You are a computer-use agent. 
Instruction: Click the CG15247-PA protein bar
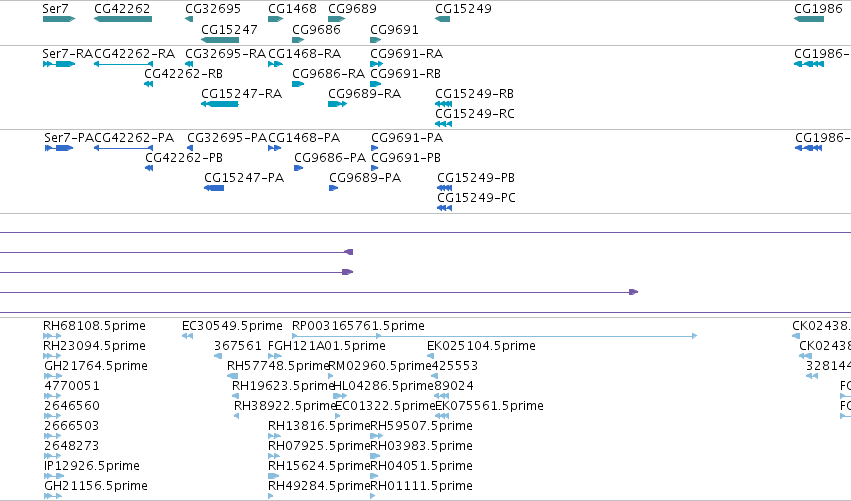[214, 188]
